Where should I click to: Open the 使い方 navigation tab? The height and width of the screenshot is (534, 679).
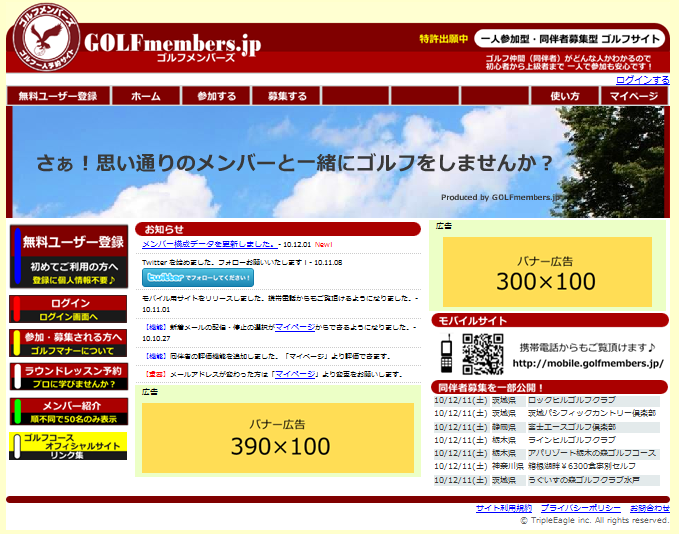point(565,96)
